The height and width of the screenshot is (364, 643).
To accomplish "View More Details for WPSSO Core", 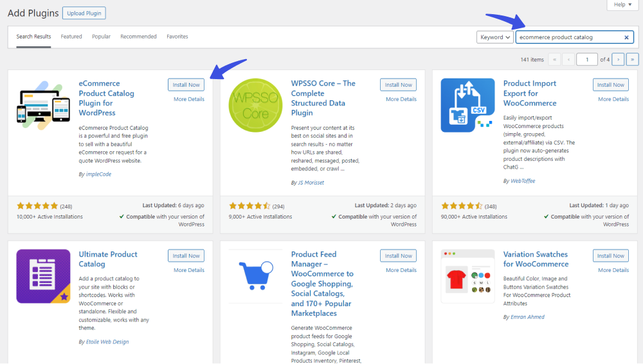I will click(401, 99).
